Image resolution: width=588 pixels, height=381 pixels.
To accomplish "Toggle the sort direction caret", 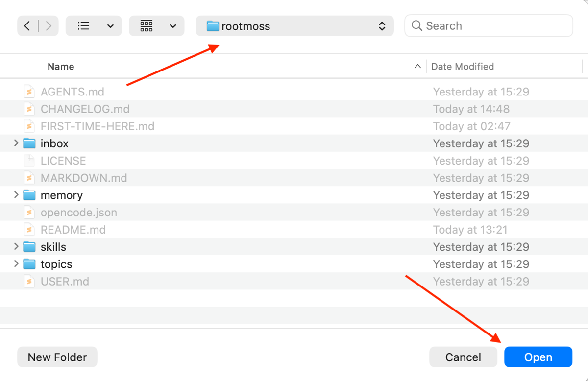I will click(x=417, y=67).
